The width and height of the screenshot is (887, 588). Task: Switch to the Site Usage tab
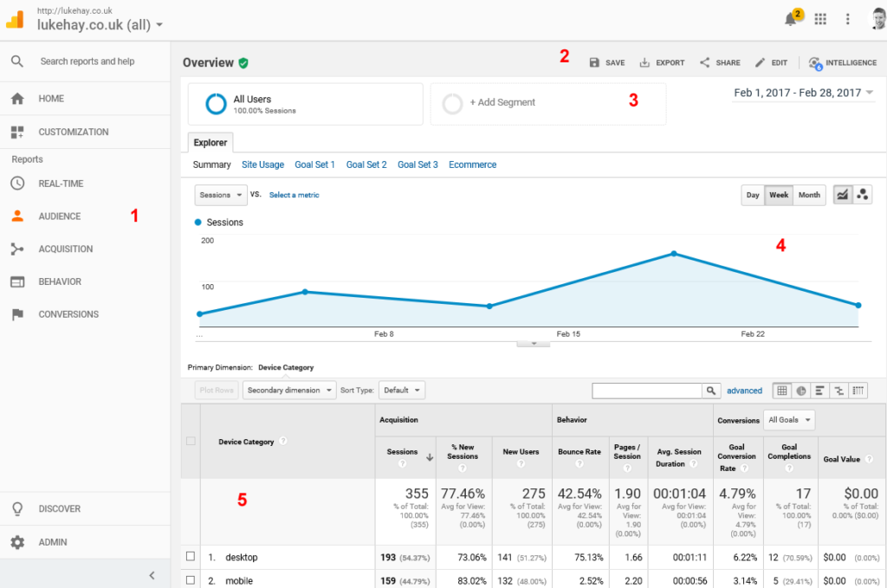coord(262,165)
